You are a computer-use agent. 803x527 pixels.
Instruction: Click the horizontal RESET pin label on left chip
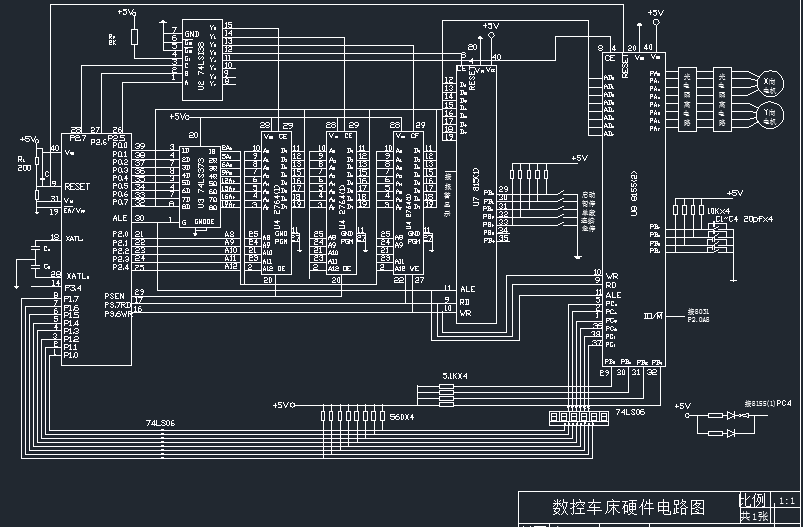77,186
